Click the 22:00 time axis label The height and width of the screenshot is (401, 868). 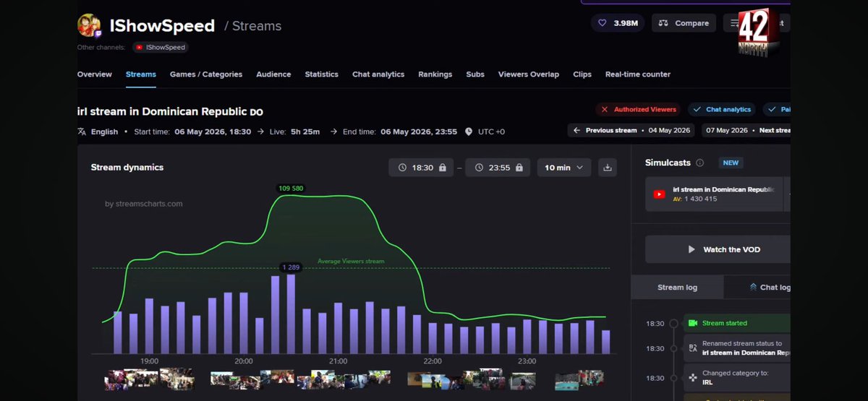(433, 361)
